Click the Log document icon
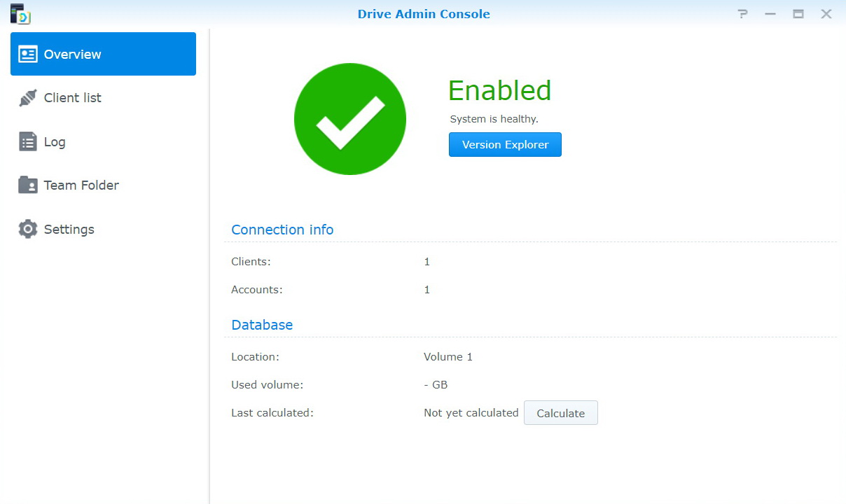 (28, 141)
